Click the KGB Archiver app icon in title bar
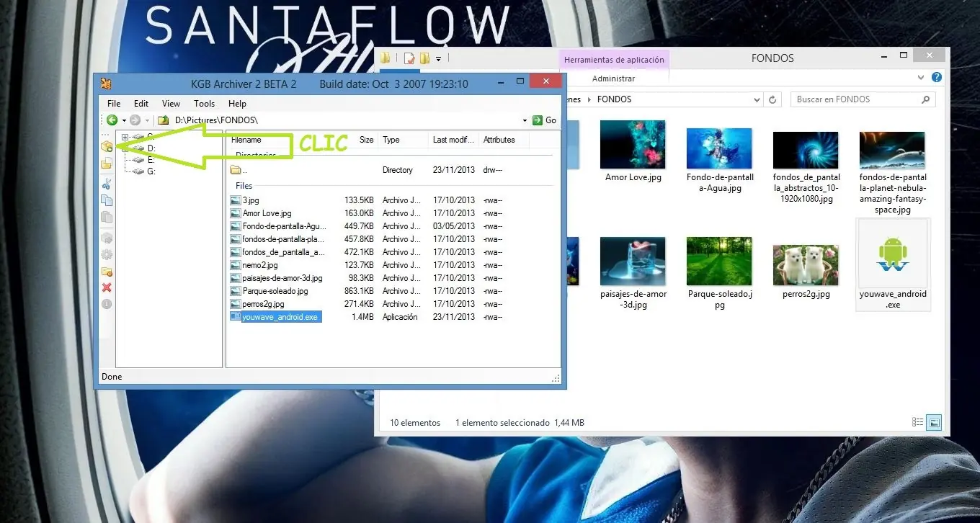 (x=106, y=83)
